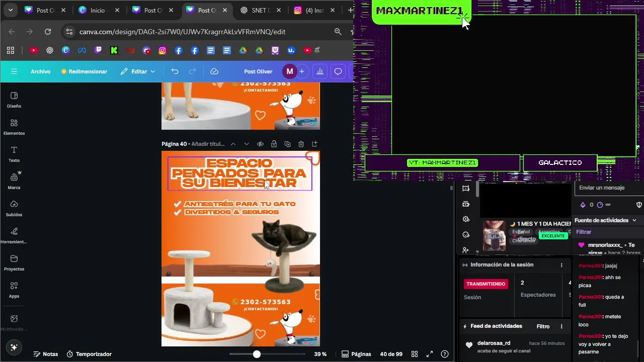This screenshot has height=362, width=644.
Task: Redo the last undone action
Action: click(x=192, y=71)
